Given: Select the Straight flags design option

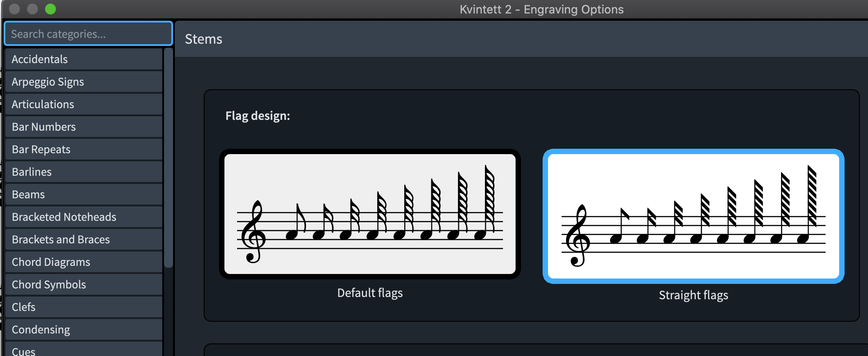Looking at the screenshot, I should point(693,216).
